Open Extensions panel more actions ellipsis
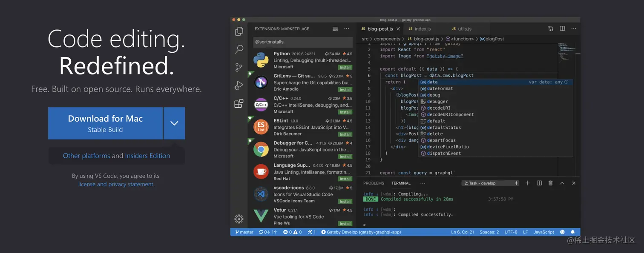The image size is (644, 253). click(x=347, y=29)
